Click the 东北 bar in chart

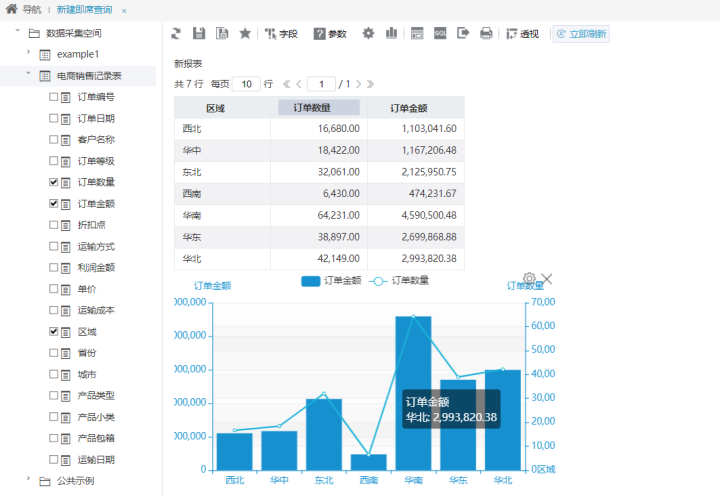(x=324, y=435)
